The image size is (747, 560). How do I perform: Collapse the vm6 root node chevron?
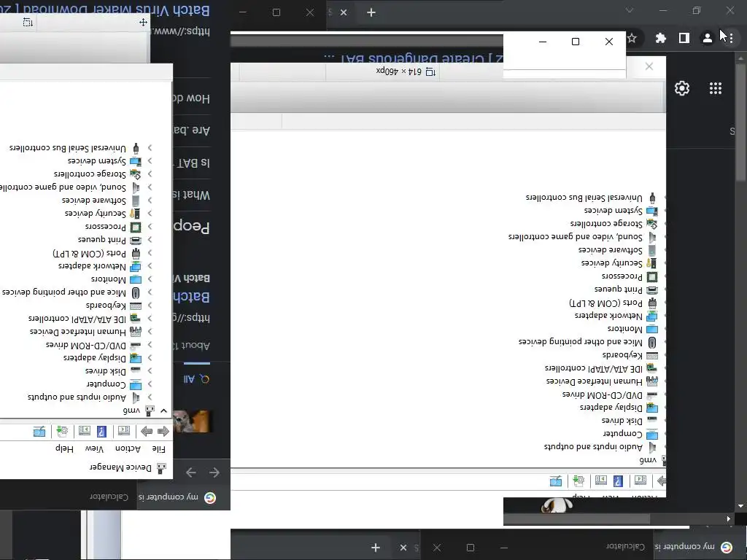[x=164, y=411]
